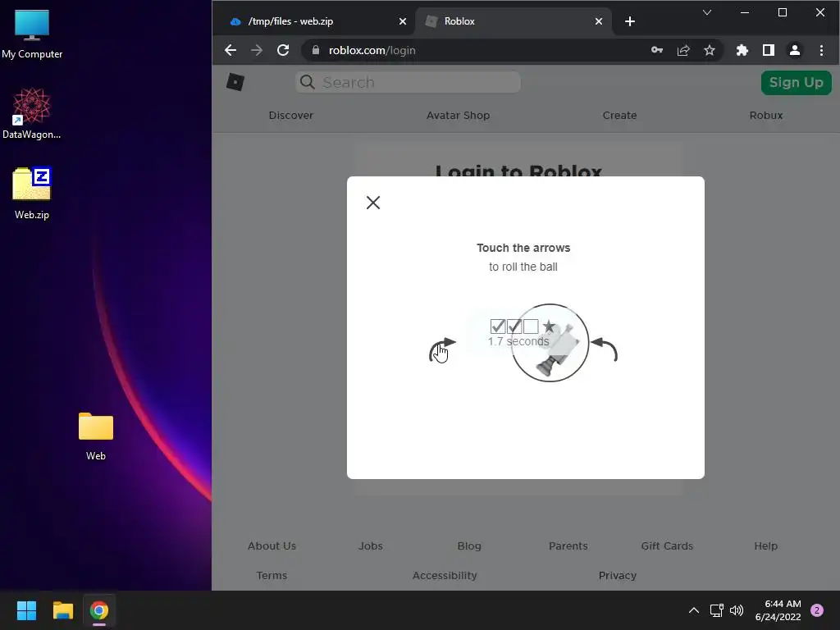Select the Web folder on the desktop
This screenshot has width=840, height=630.
[96, 436]
